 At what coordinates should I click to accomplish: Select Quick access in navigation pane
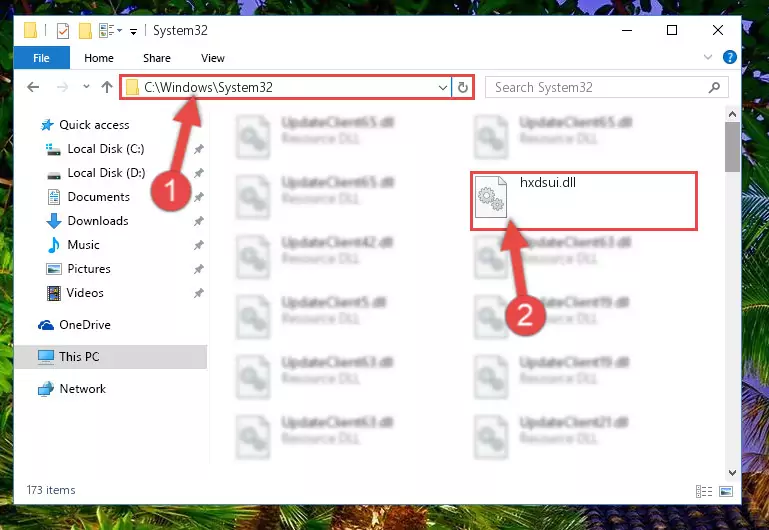[94, 125]
